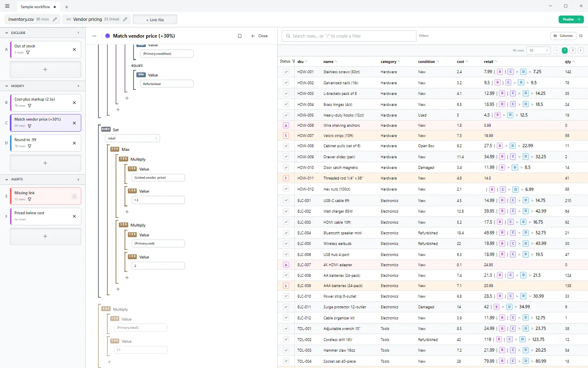Click filter icon on Missing link alert
Image resolution: width=588 pixels, height=368 pixels.
pyautogui.click(x=29, y=200)
